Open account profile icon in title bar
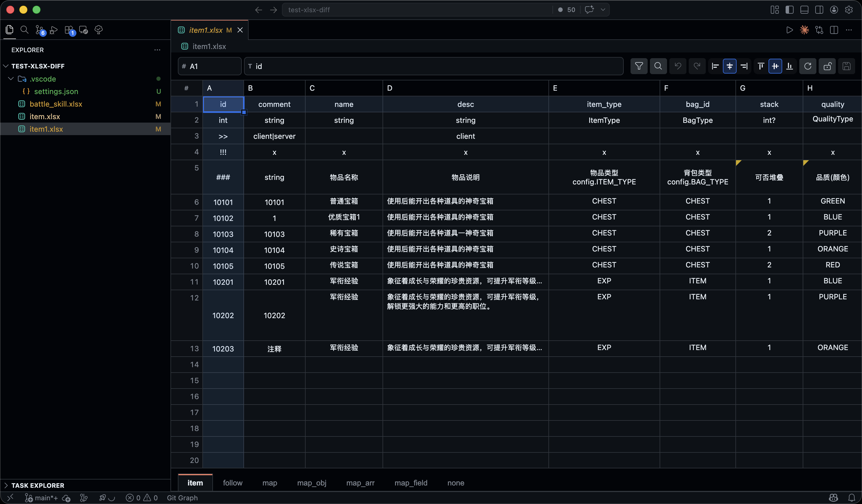The height and width of the screenshot is (504, 862). tap(834, 10)
